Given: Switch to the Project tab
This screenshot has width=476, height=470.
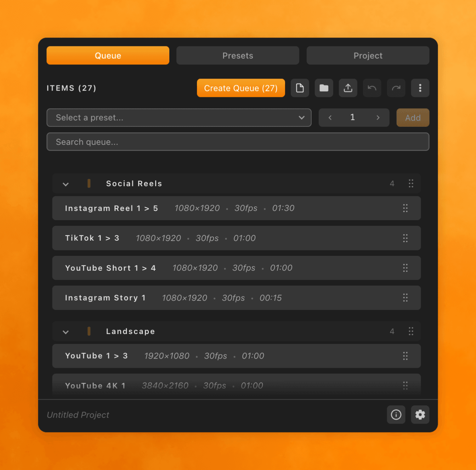Looking at the screenshot, I should click(368, 56).
